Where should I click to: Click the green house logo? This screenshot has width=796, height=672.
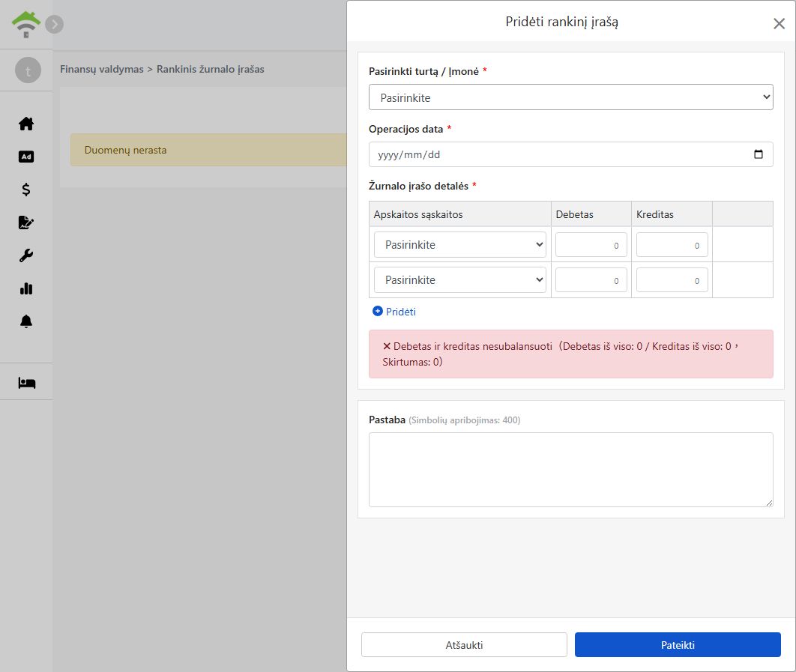pos(26,25)
